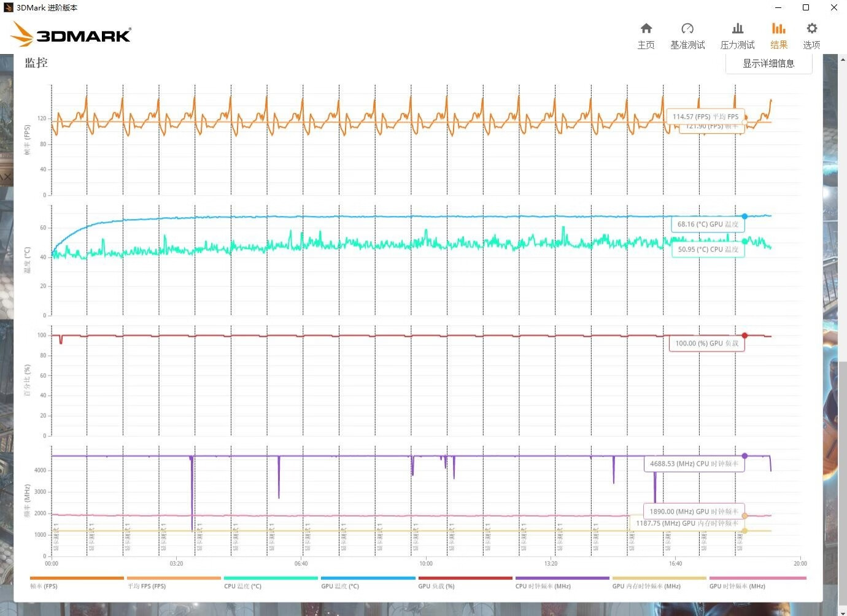The height and width of the screenshot is (616, 847).
Task: Click the 13:20 time axis label
Action: click(x=551, y=563)
